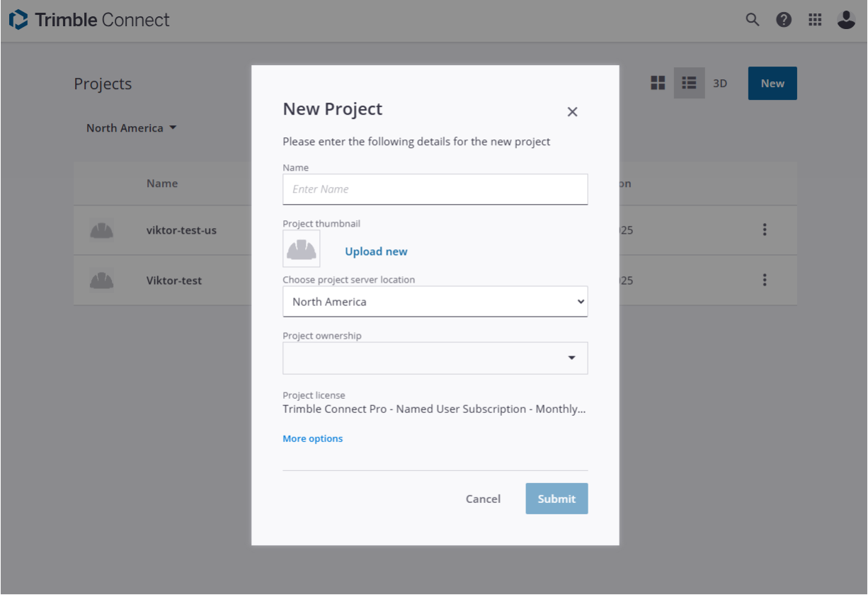Open search using the magnifying glass icon
The width and height of the screenshot is (868, 595).
click(x=753, y=19)
